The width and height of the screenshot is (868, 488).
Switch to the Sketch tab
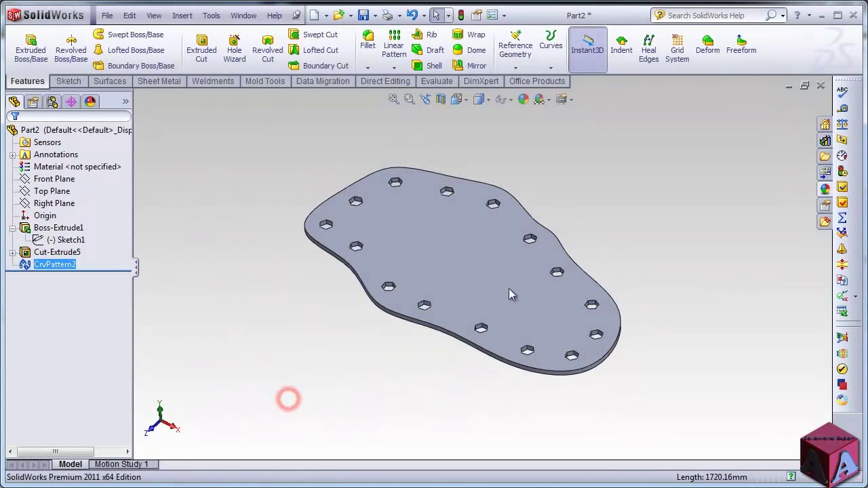[68, 81]
